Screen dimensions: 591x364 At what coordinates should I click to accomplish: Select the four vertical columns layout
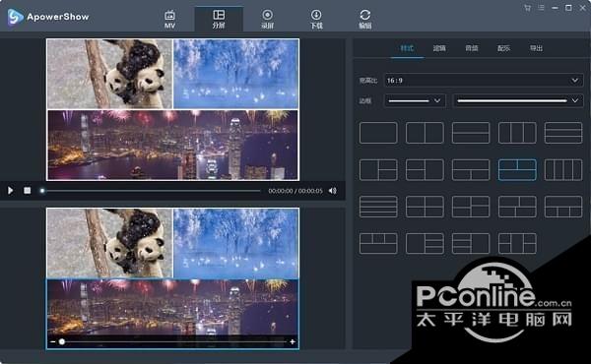pos(563,170)
